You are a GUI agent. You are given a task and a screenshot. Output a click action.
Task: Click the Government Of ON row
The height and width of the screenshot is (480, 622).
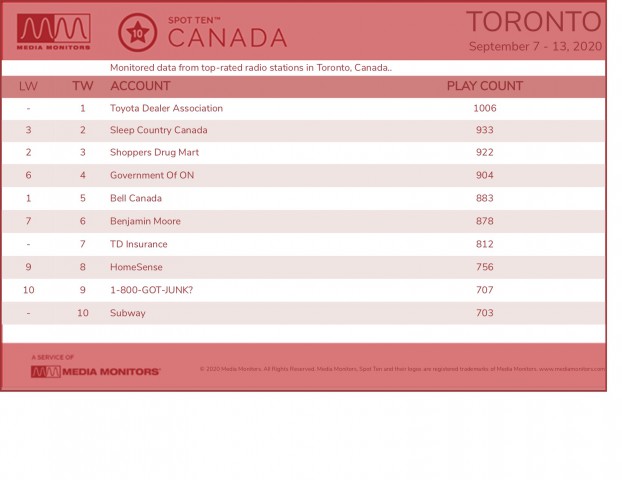click(x=303, y=175)
